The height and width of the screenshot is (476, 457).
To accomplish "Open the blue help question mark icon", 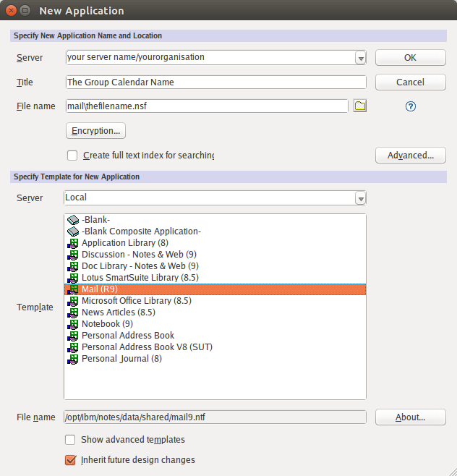I will [411, 106].
